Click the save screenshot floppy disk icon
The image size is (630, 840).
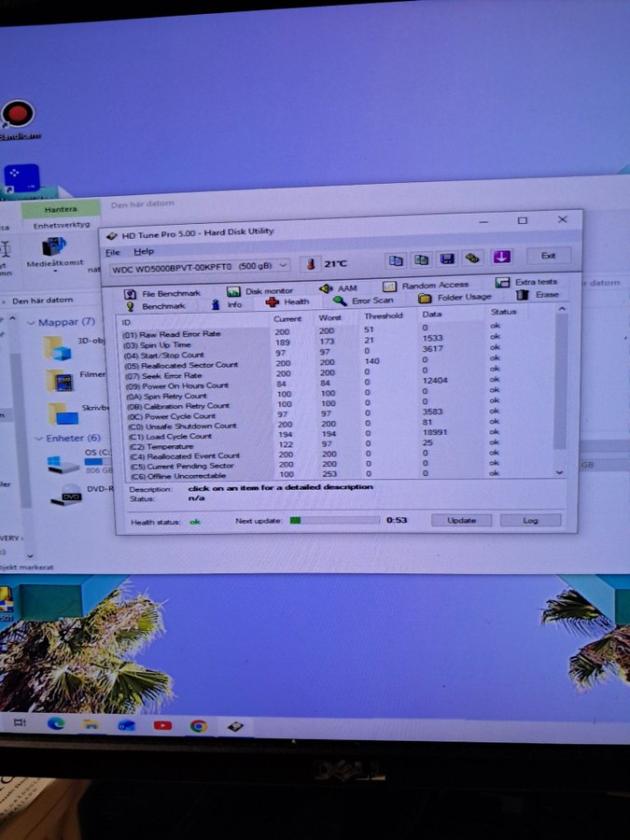[447, 259]
